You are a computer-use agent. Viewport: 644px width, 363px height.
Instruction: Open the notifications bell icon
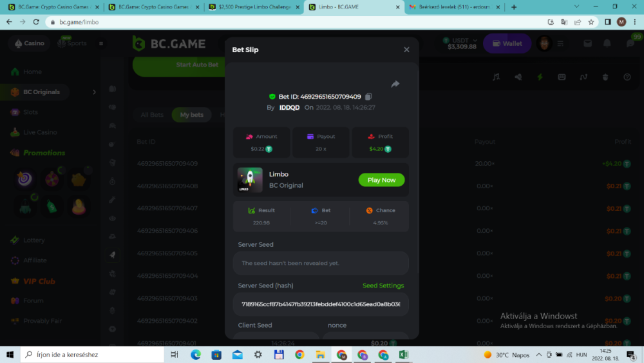tap(607, 43)
